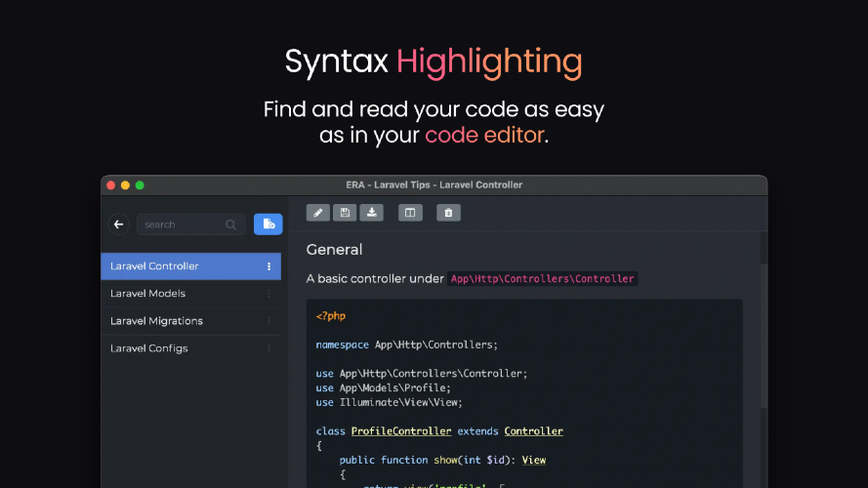This screenshot has width=868, height=488.
Task: Click the download icon in toolbar
Action: tap(371, 213)
